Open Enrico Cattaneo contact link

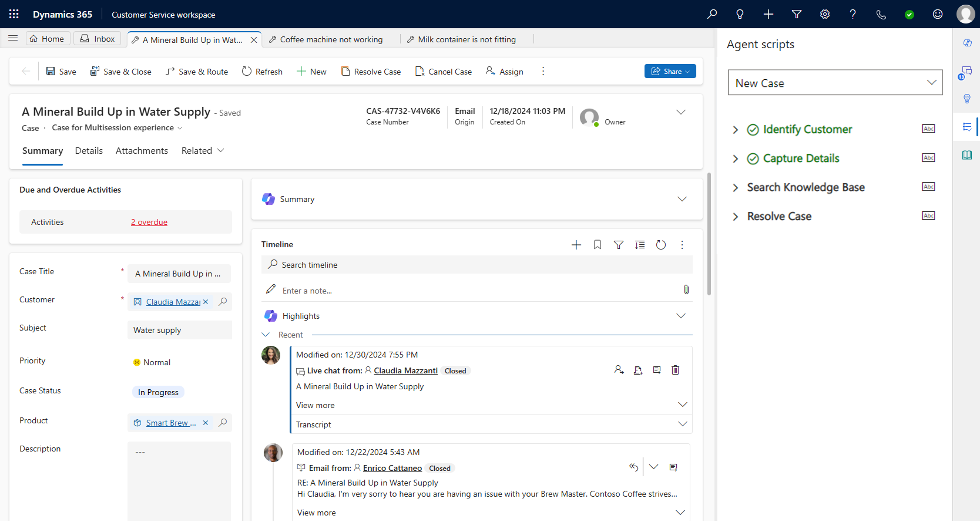coord(392,468)
